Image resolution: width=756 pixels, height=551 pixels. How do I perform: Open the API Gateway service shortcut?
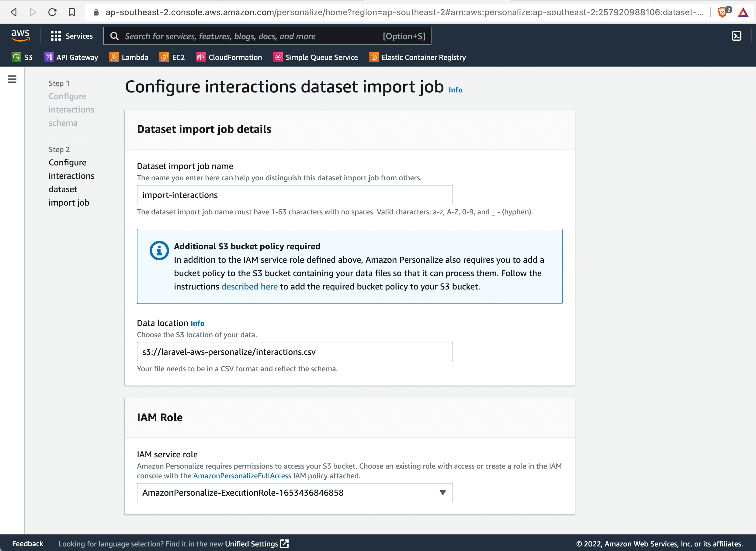[x=71, y=57]
